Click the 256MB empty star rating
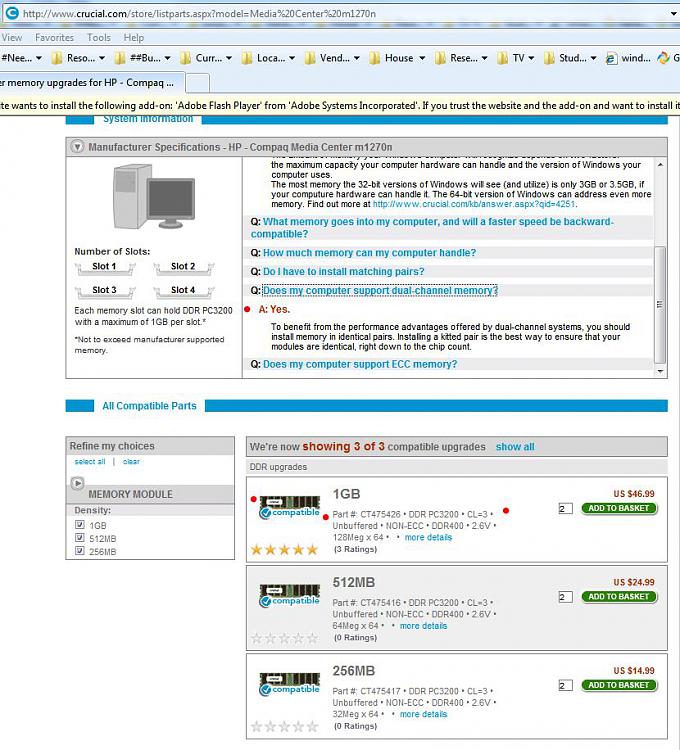Screen dimensions: 680x750 (x=285, y=727)
